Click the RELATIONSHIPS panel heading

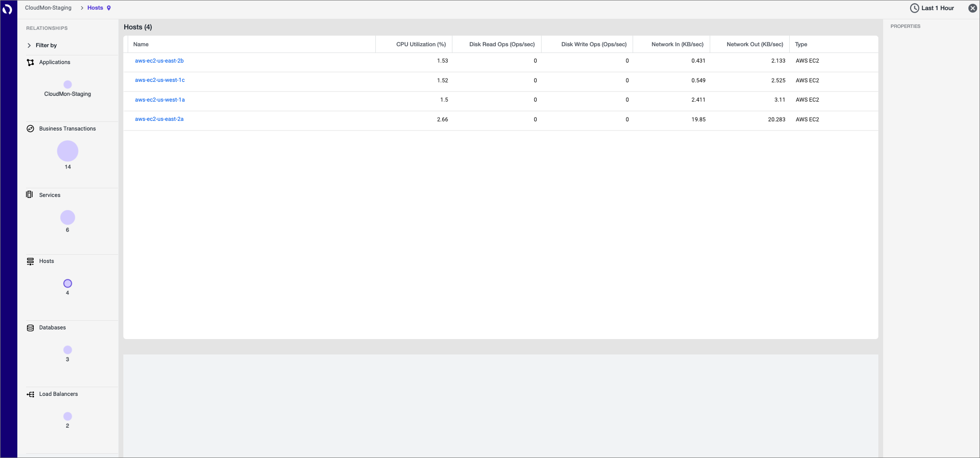click(47, 28)
